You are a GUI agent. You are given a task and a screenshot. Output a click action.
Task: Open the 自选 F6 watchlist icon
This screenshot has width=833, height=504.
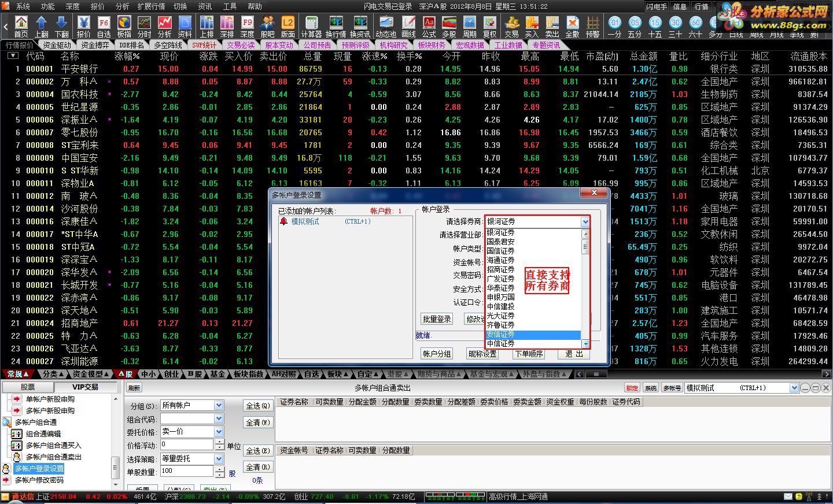pyautogui.click(x=104, y=26)
